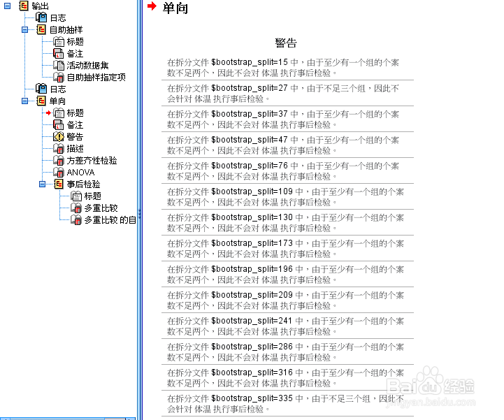Click warning row for $bootstrap_split=27

click(x=287, y=93)
